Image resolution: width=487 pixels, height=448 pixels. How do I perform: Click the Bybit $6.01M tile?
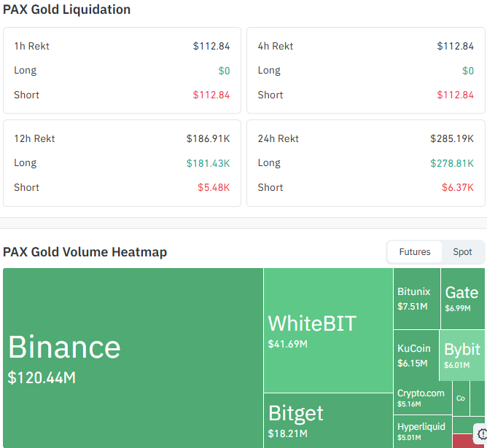click(x=461, y=355)
